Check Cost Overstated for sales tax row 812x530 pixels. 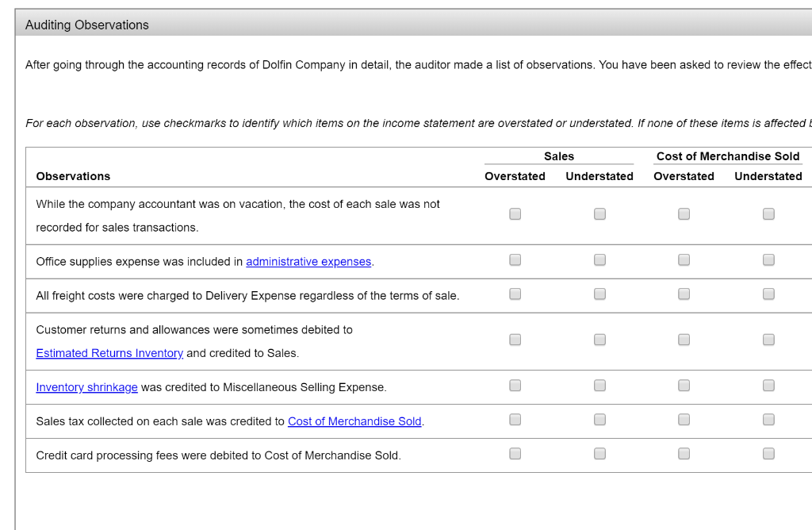[x=684, y=420]
